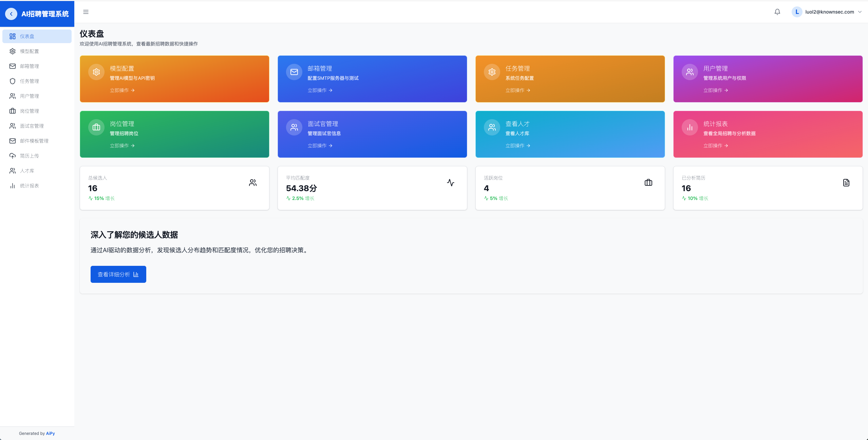
Task: Open 简历上传 in the sidebar
Action: (29, 156)
